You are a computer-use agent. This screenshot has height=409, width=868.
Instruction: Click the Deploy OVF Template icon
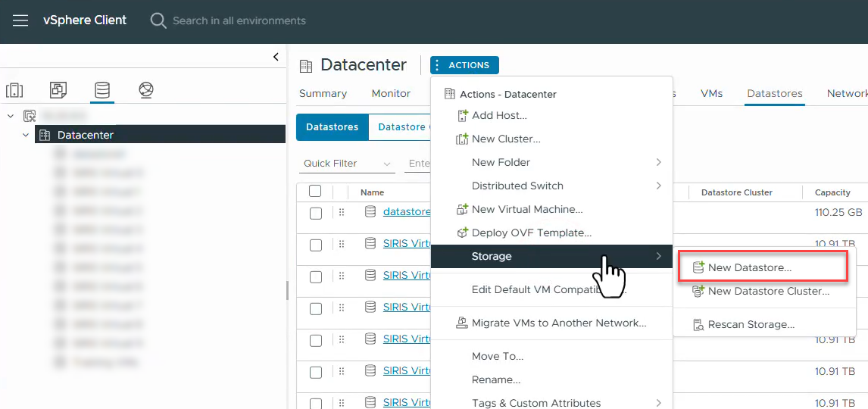tap(462, 233)
